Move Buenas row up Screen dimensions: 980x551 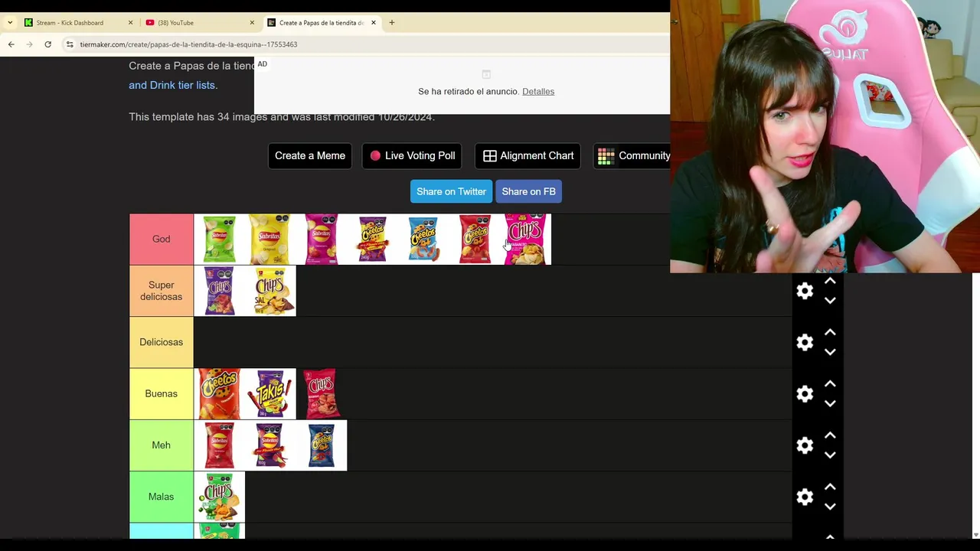tap(830, 383)
